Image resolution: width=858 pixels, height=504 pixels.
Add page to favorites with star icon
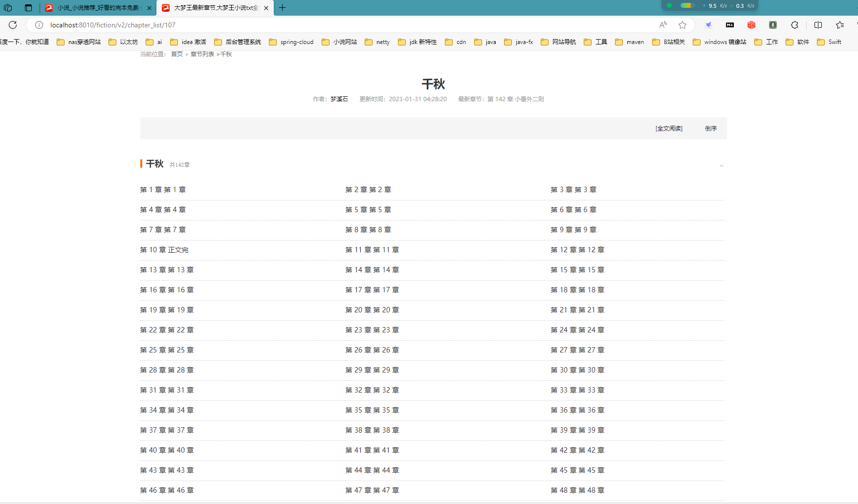(x=682, y=25)
